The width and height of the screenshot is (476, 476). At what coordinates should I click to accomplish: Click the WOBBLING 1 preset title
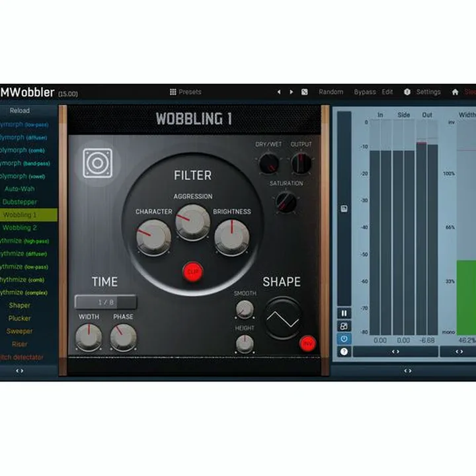click(x=194, y=119)
